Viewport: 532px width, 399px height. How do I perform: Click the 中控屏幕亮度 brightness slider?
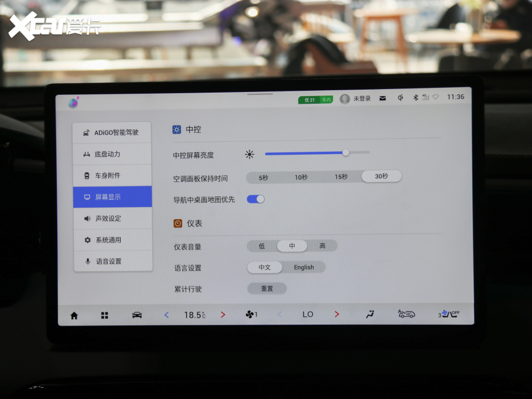coord(316,153)
